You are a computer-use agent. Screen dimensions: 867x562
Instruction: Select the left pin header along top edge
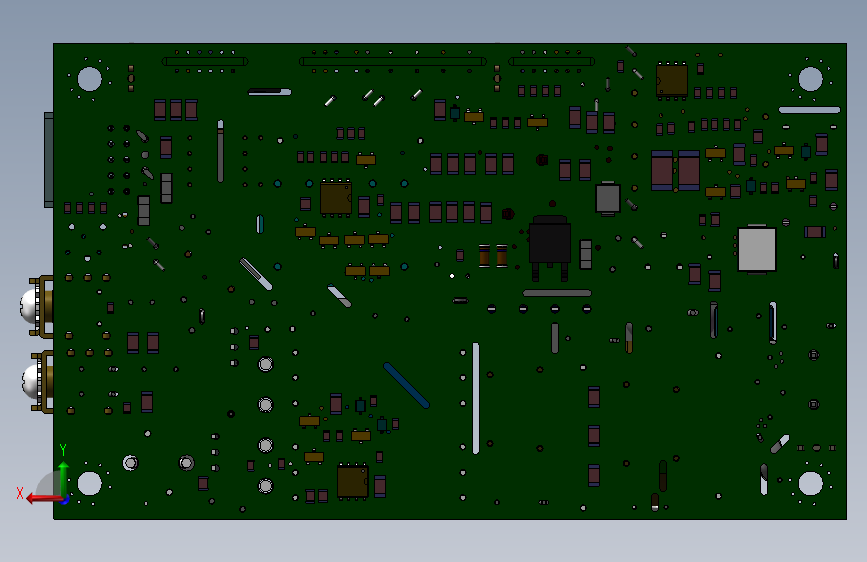click(x=205, y=61)
